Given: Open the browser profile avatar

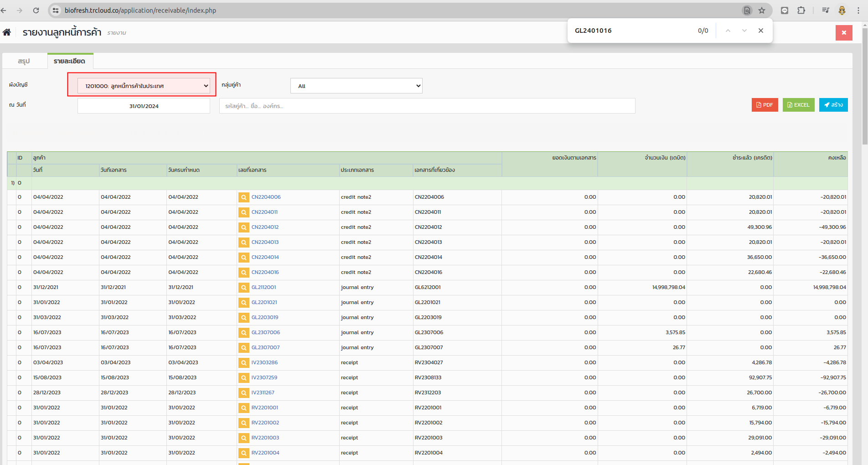Looking at the screenshot, I should click(842, 10).
